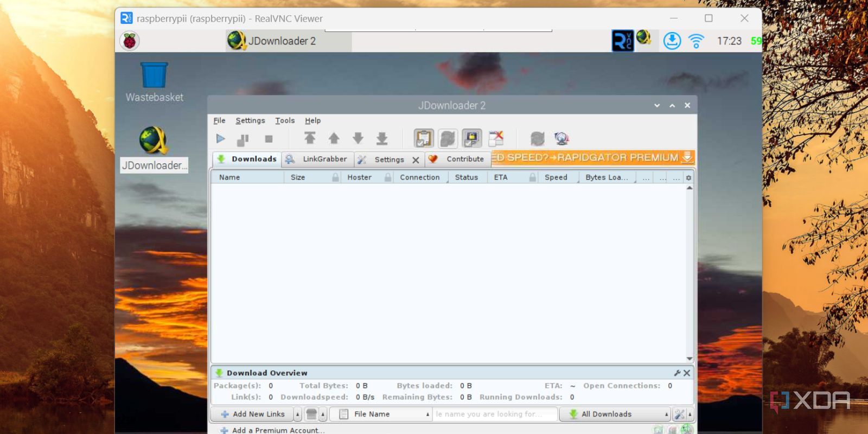Toggle automatic reconnect in the toolbar

coord(448,138)
